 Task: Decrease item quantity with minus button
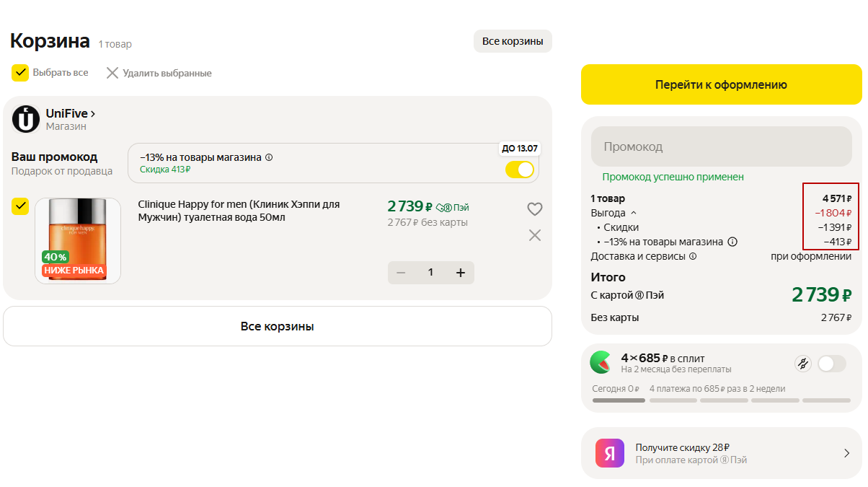click(401, 272)
